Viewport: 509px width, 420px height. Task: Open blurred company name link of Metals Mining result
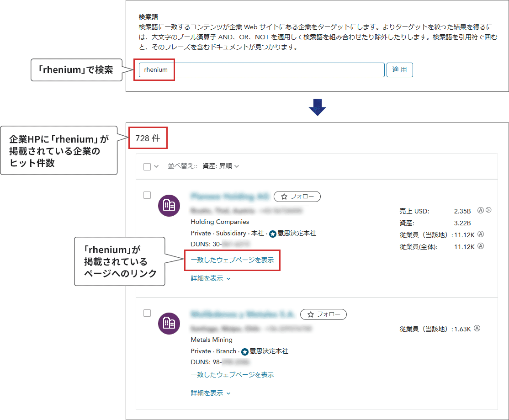243,314
